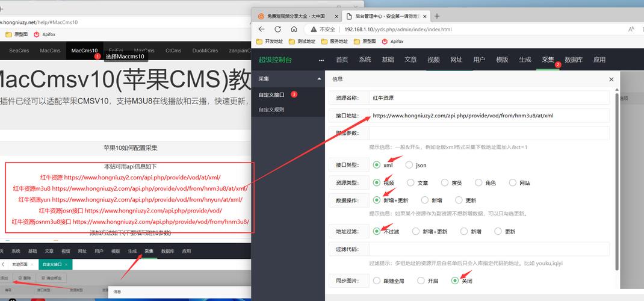
Task: Close the 后台管理中心 browser tab
Action: coord(425,16)
